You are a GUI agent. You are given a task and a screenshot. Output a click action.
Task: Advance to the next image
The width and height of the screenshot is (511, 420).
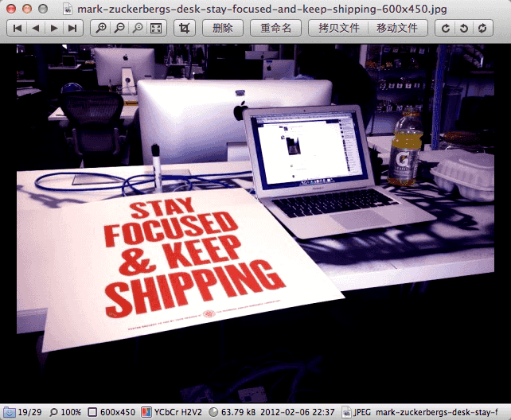pos(54,28)
